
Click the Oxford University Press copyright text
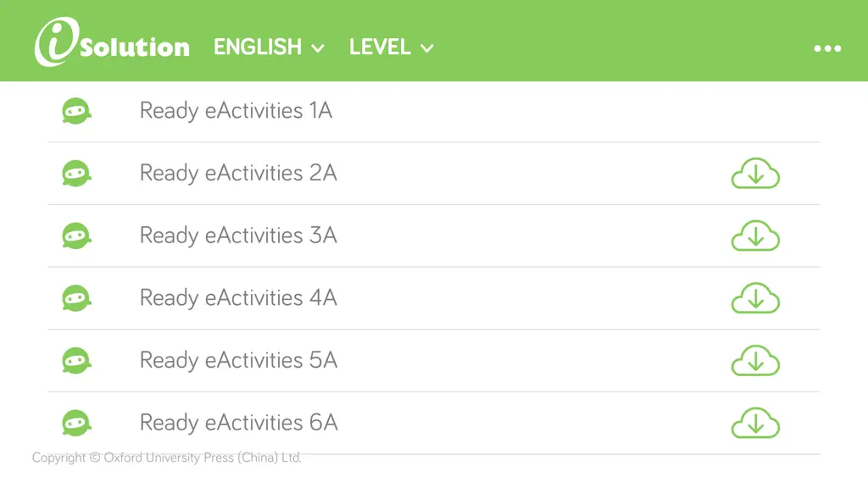(x=167, y=457)
